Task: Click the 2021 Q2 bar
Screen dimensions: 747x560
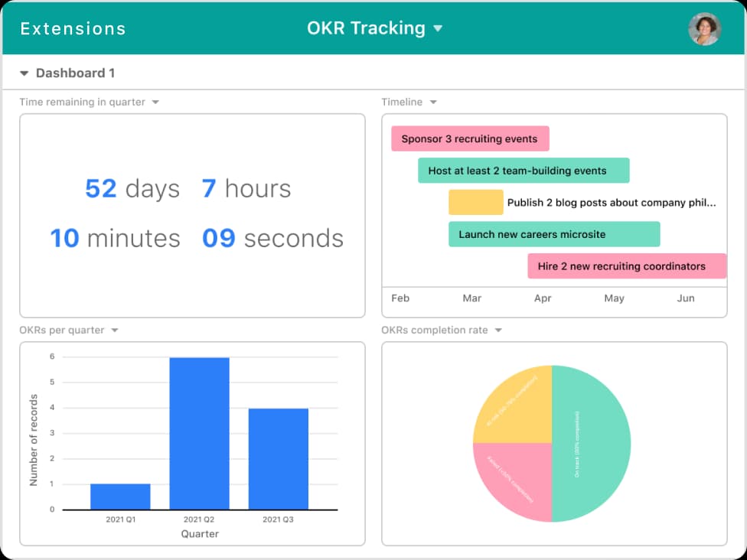Action: (200, 433)
